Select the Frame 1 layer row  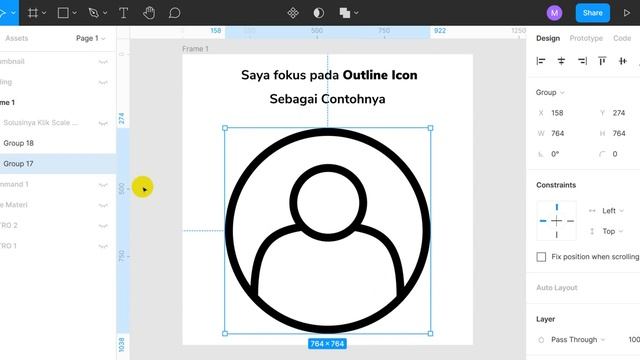58,102
